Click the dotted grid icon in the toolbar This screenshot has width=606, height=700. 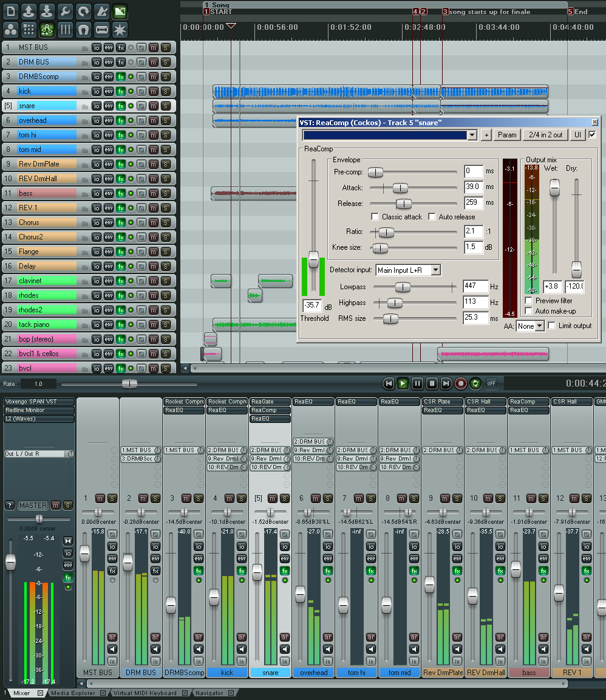pyautogui.click(x=29, y=30)
